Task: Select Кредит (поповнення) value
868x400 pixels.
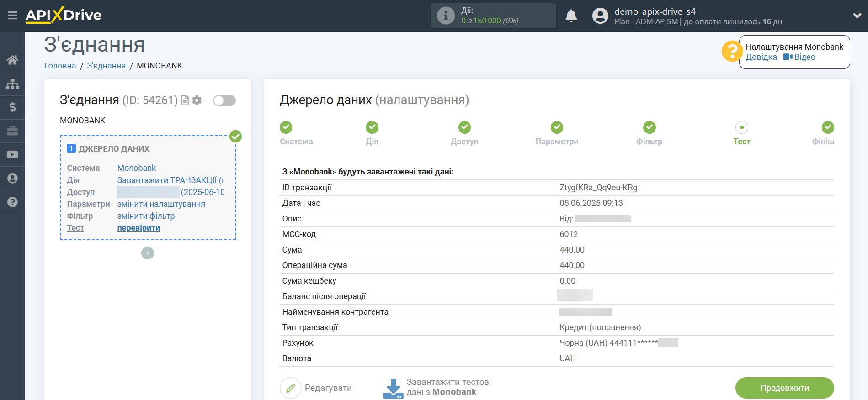Action: coord(600,327)
